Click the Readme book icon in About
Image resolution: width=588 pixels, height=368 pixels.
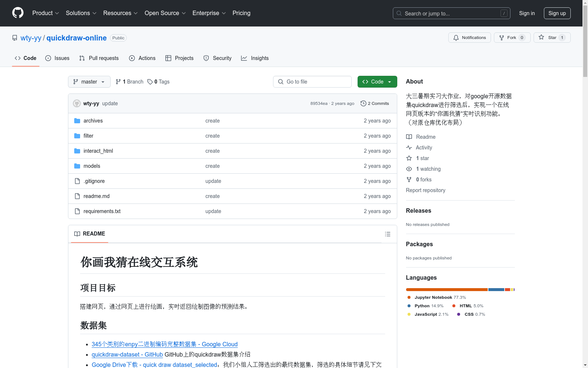point(409,137)
